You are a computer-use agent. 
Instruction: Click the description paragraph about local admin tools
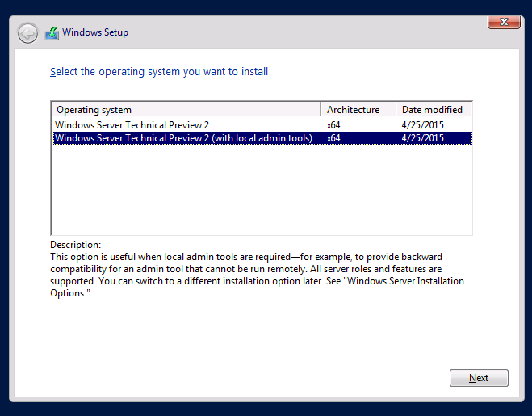(257, 275)
